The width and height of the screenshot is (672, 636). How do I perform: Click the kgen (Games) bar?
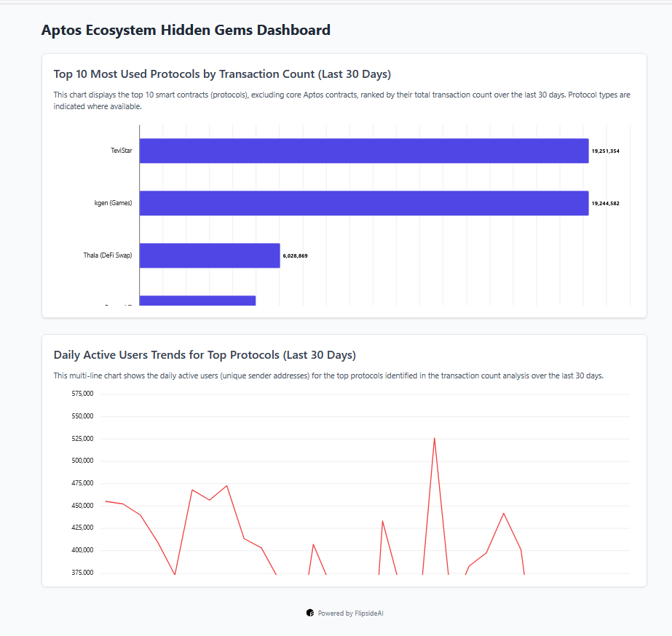(364, 203)
